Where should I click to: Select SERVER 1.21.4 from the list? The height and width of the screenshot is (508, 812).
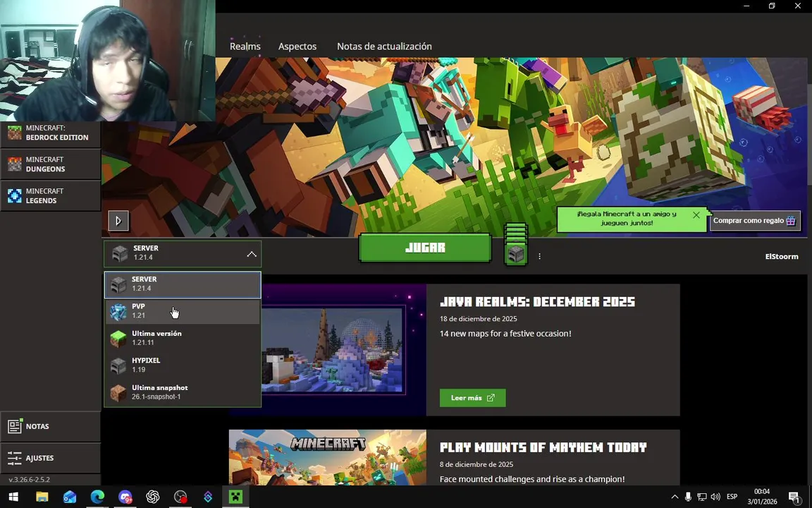click(x=183, y=284)
